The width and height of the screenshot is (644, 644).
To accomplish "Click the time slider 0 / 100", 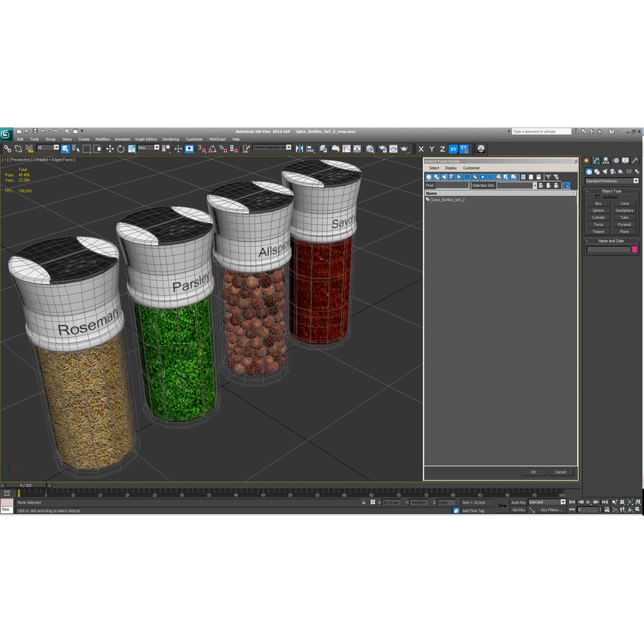I will [x=26, y=485].
